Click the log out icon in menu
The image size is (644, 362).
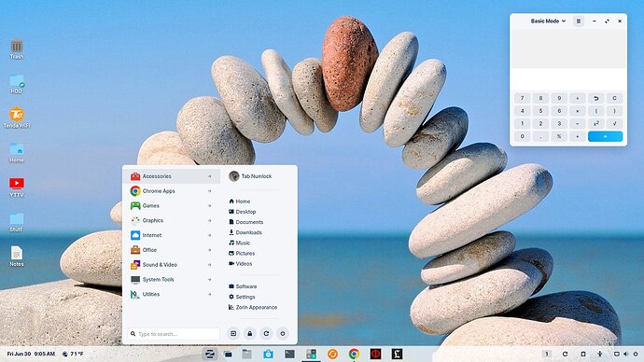click(x=233, y=334)
